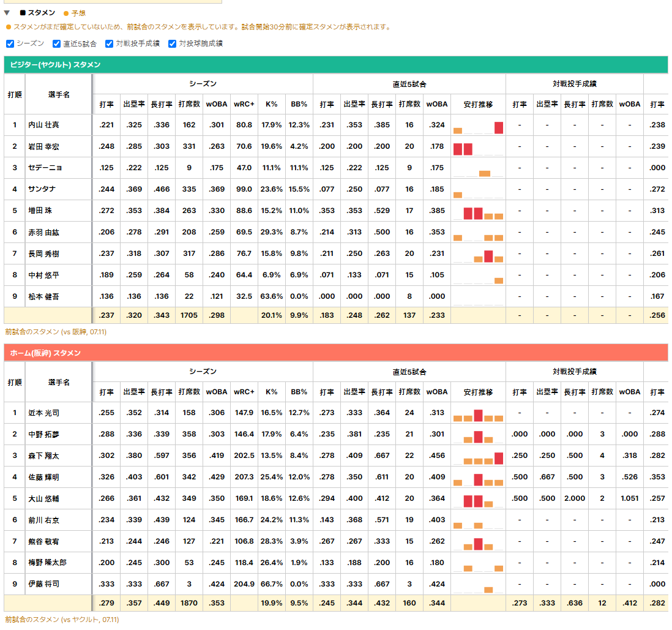Click 岩田 幸宏 hit trend bars
This screenshot has height=630, width=672.
478,147
